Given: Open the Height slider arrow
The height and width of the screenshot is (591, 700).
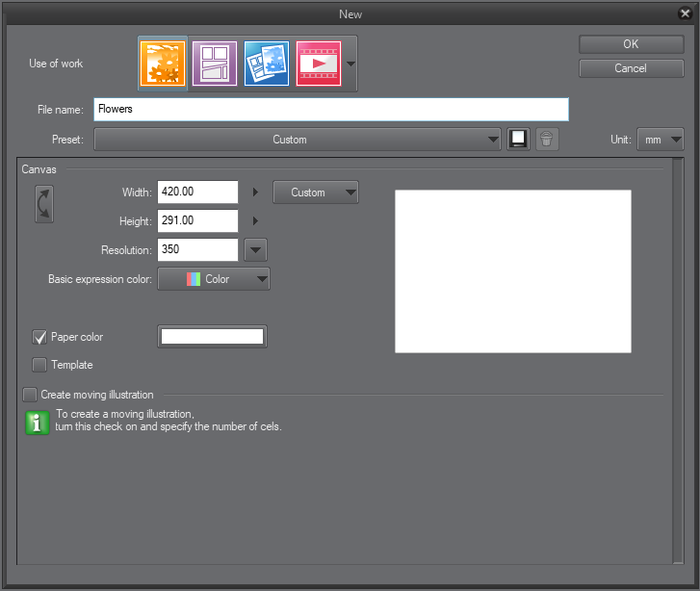Looking at the screenshot, I should [x=255, y=220].
